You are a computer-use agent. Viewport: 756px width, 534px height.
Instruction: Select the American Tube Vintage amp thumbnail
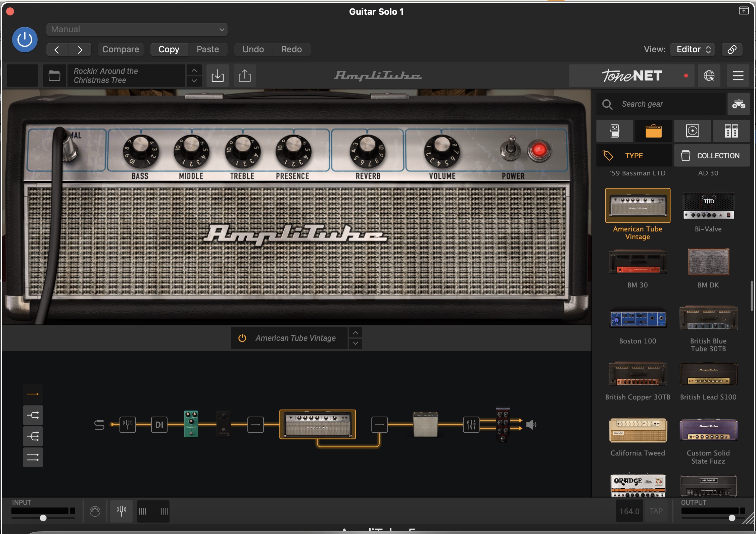638,206
